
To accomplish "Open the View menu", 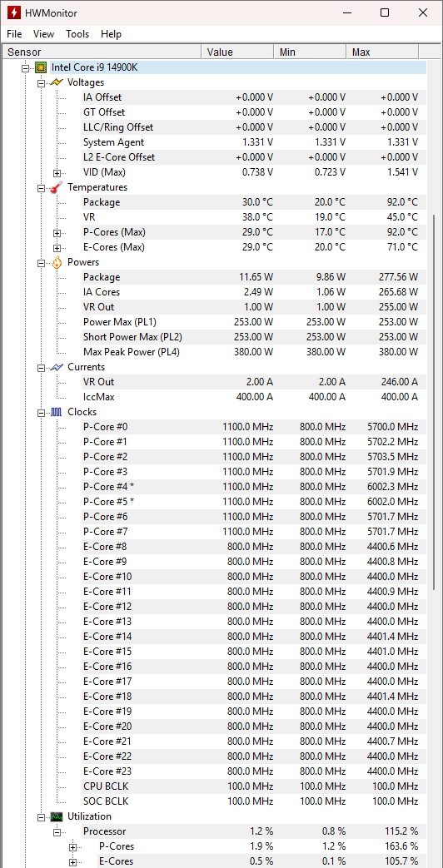I will (x=44, y=34).
